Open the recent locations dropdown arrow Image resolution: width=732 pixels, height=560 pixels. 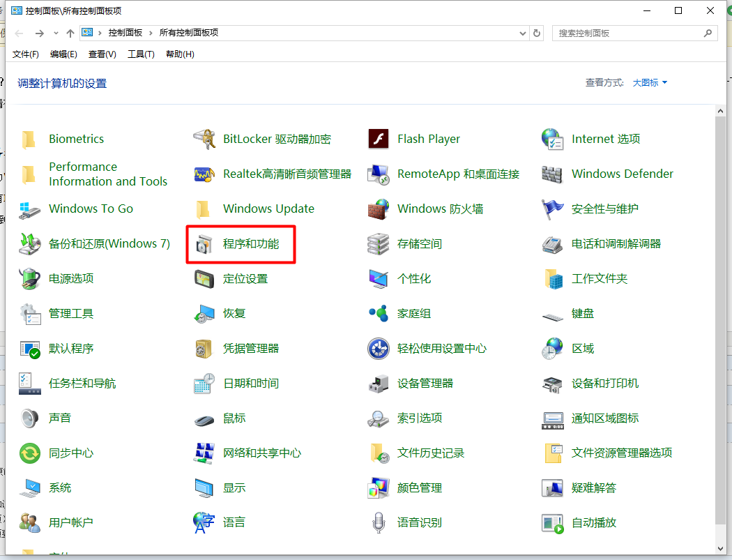(x=56, y=33)
